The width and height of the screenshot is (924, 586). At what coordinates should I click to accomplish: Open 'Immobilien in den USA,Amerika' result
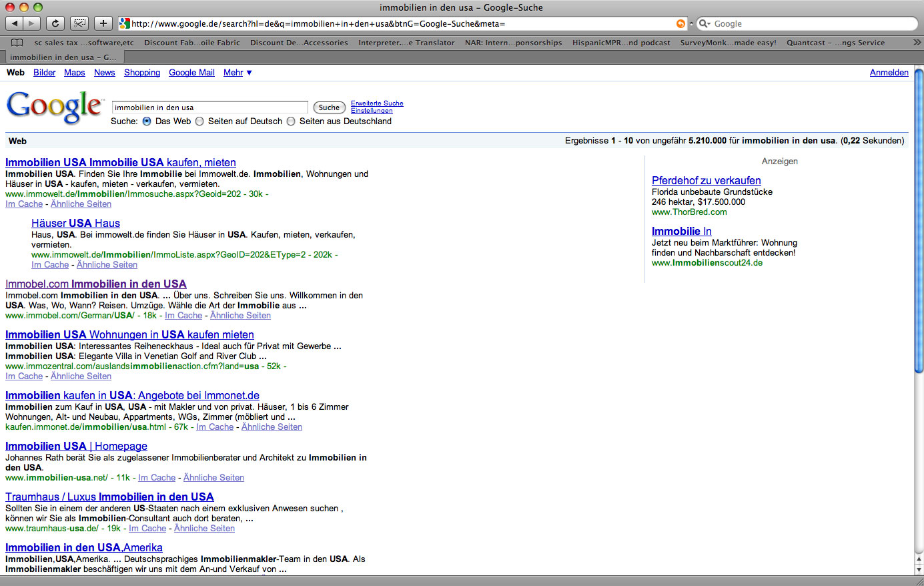(x=84, y=547)
